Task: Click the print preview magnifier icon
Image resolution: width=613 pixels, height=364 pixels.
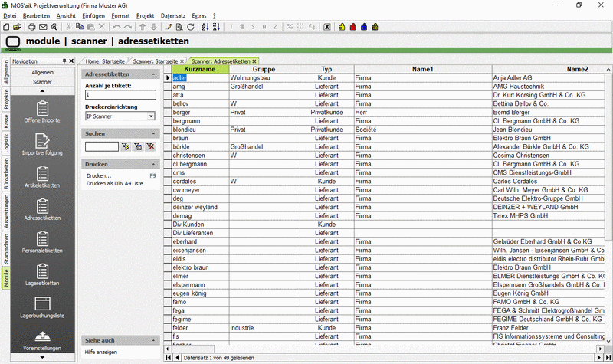Action: [54, 27]
